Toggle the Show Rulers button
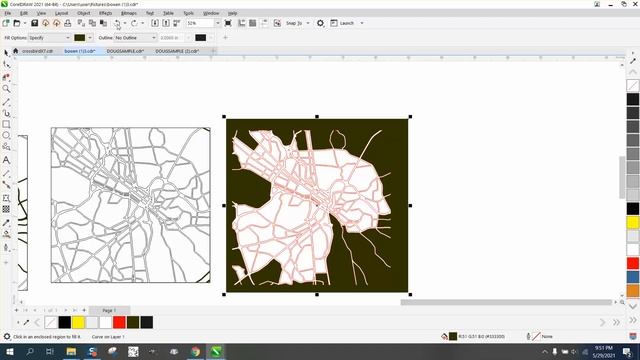The width and height of the screenshot is (640, 360). tap(242, 23)
